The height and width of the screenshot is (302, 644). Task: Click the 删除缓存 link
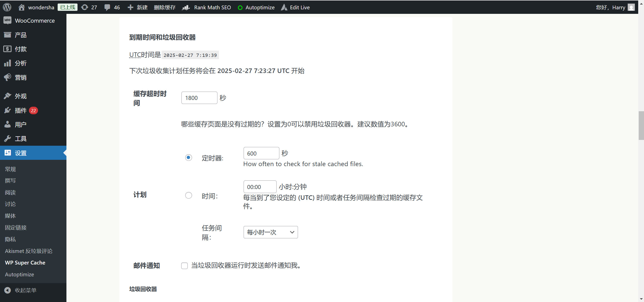pos(164,7)
